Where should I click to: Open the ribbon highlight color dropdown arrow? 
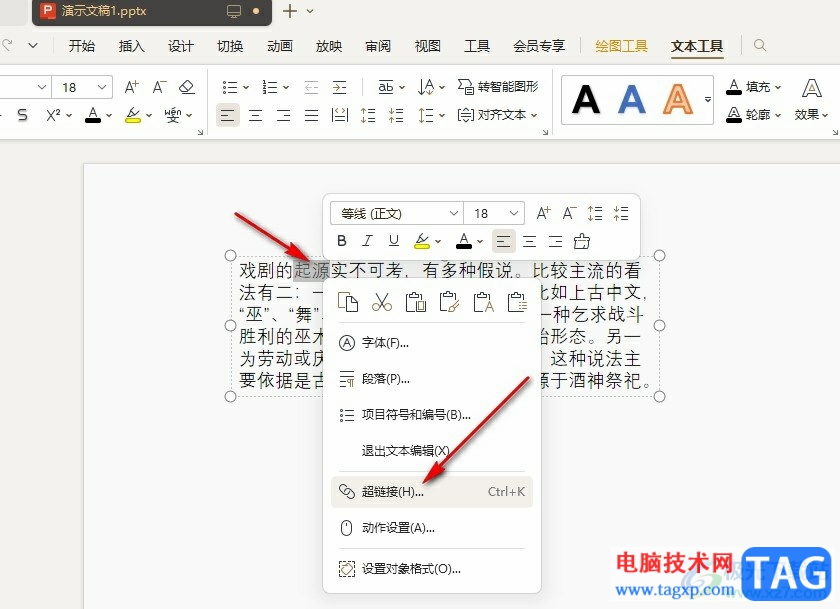149,115
